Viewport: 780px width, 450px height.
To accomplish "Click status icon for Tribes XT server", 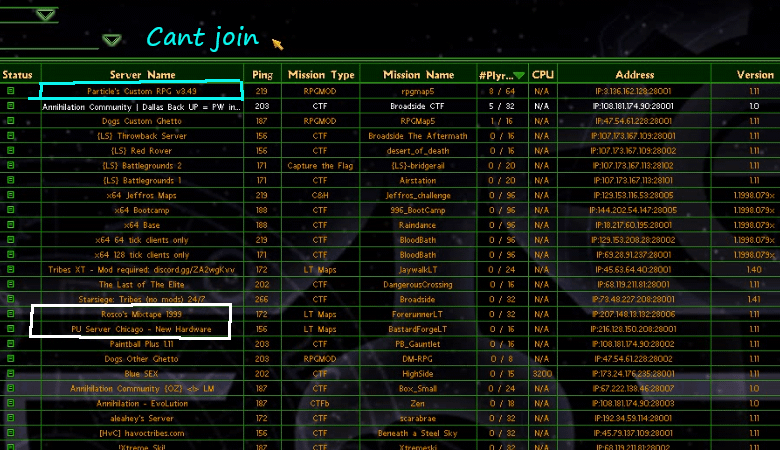I will click(x=10, y=269).
